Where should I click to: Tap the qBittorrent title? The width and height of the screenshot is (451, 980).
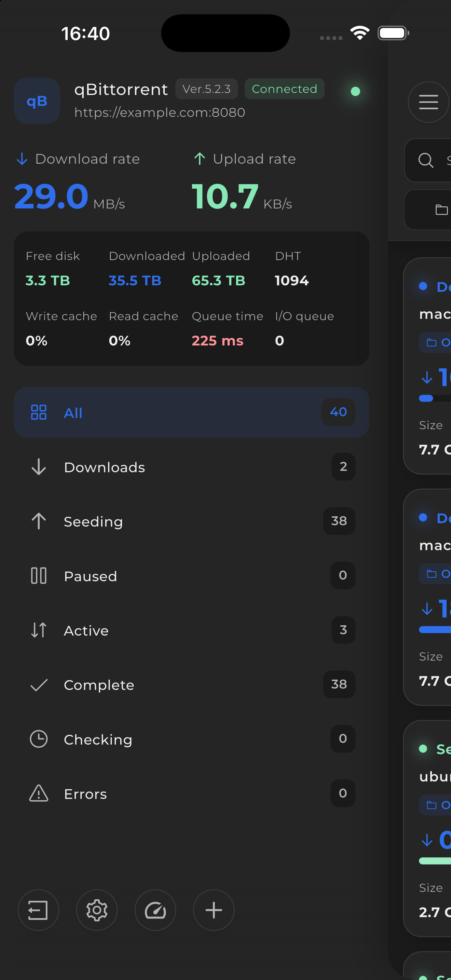(121, 90)
